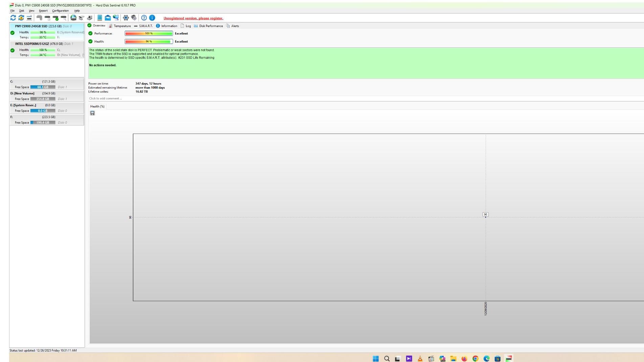Click the refresh disk status icon
This screenshot has height=362, width=644.
point(13,18)
